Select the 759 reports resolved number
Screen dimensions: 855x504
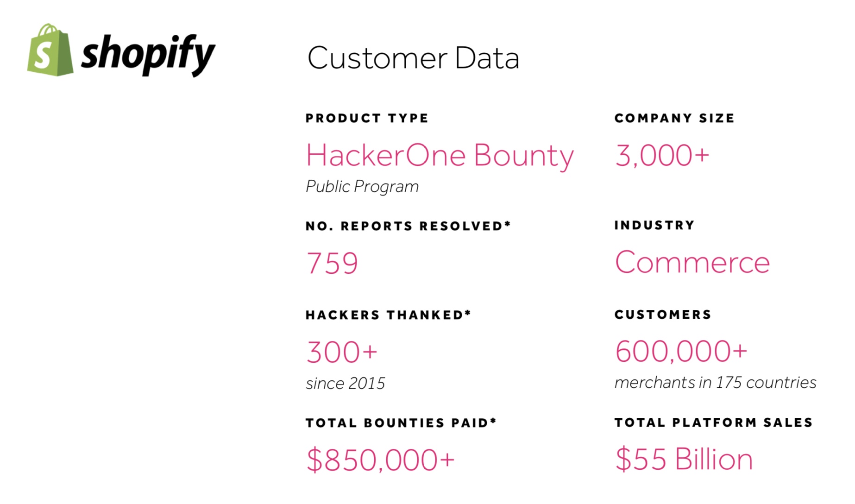pos(332,263)
